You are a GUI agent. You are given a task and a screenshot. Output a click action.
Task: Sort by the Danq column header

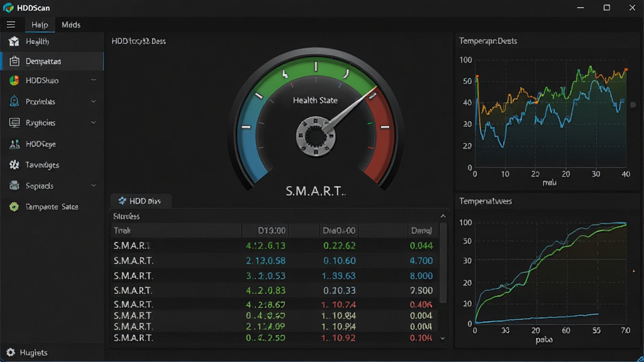pos(421,231)
